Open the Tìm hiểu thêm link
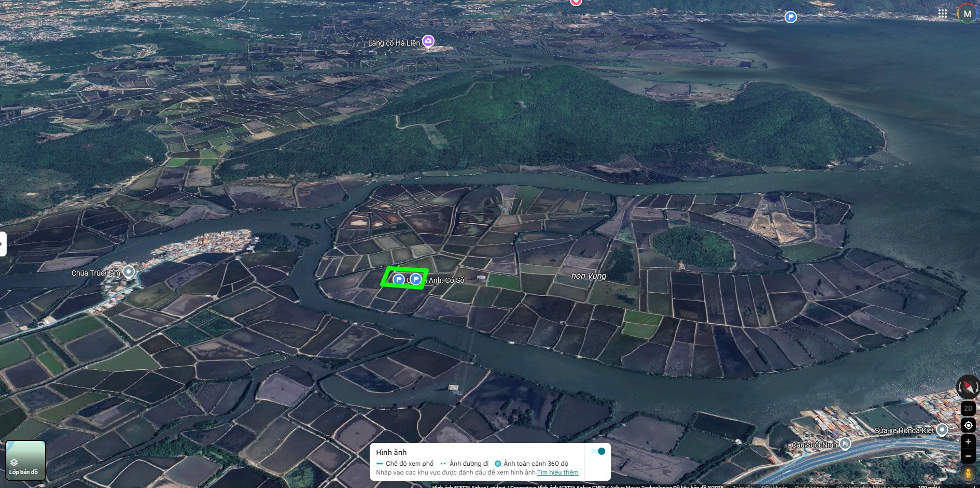Image resolution: width=980 pixels, height=488 pixels. click(557, 472)
